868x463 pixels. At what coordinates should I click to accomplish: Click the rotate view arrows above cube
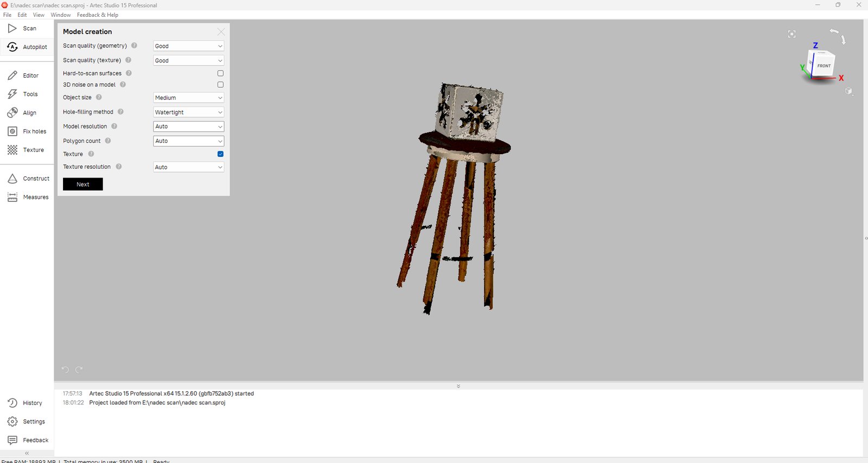(838, 36)
